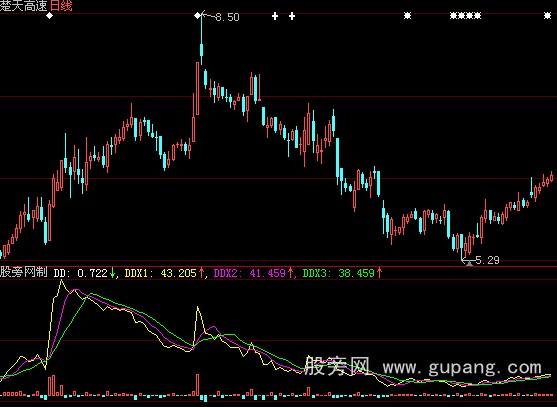Select the DDX1: 43.205 indicator value
Viewport: 557px width, 407px height.
[x=161, y=273]
